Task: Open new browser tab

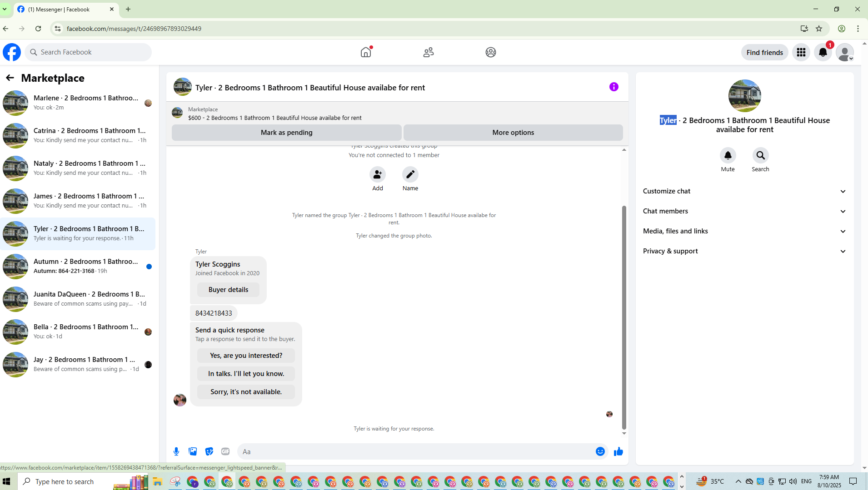Action: (128, 9)
